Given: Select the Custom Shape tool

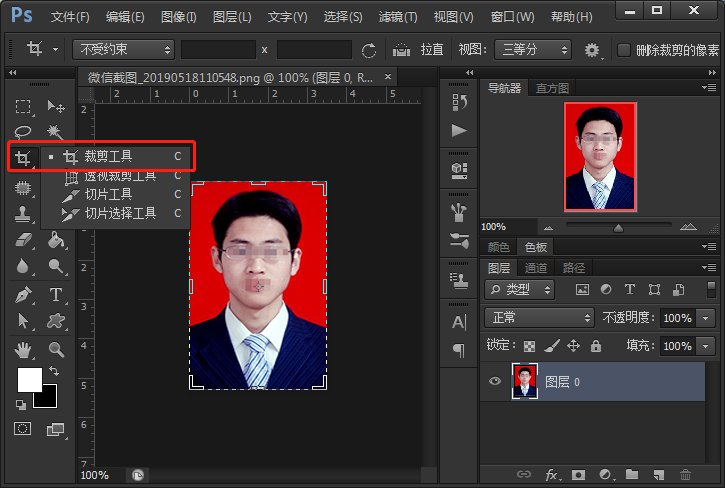Looking at the screenshot, I should (56, 321).
